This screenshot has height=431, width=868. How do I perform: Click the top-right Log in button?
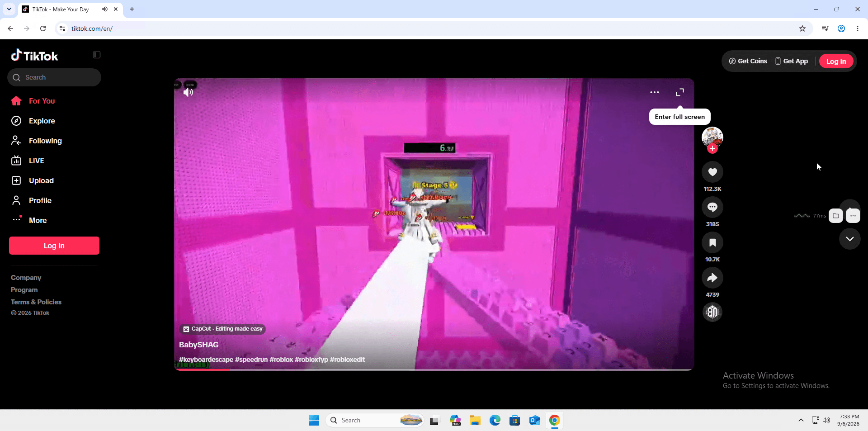click(x=836, y=61)
